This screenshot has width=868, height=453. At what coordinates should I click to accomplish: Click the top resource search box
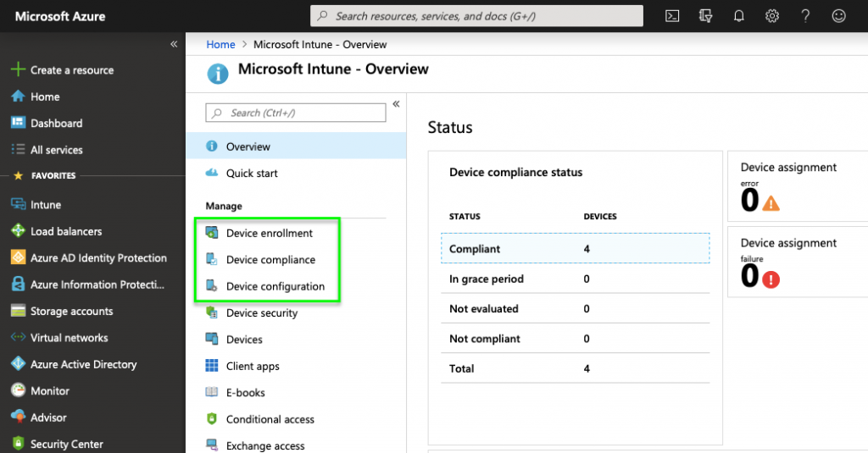coord(476,16)
